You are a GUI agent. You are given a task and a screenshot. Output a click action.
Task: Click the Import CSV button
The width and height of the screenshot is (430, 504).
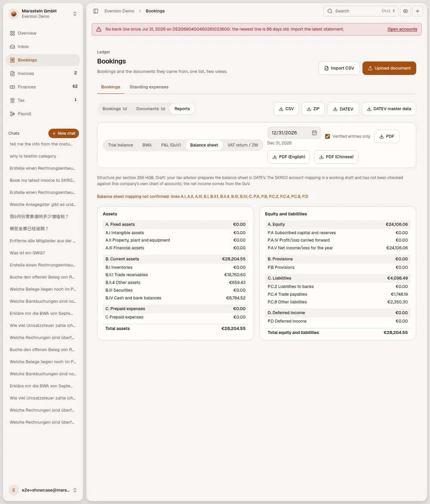point(339,68)
